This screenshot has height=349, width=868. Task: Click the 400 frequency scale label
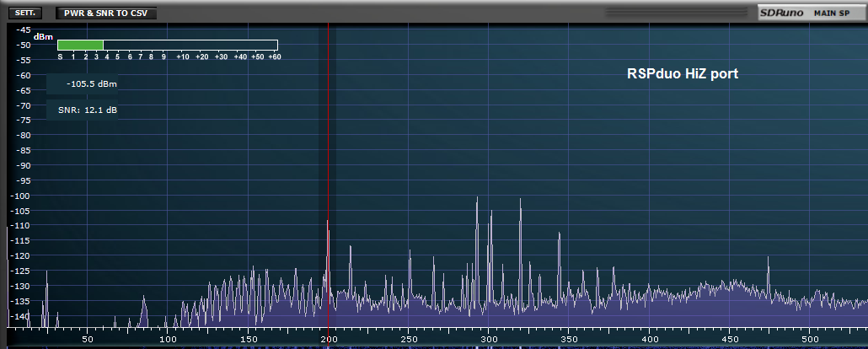(650, 339)
